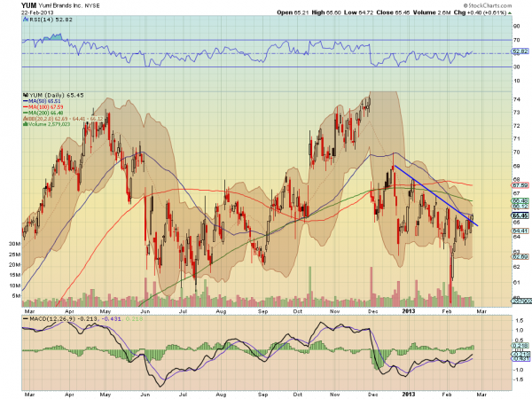Viewport: 532px width, 399px height.
Task: Click the 20M volume axis label
Action: tap(14, 264)
